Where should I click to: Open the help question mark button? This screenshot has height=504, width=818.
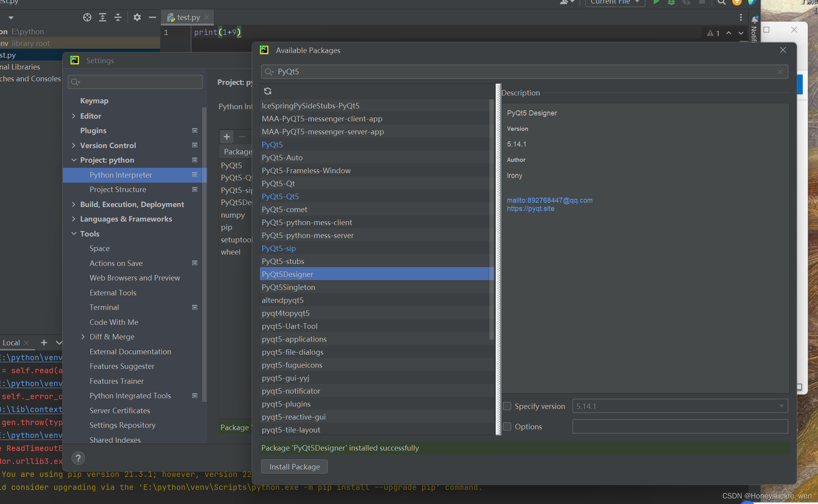pos(78,458)
